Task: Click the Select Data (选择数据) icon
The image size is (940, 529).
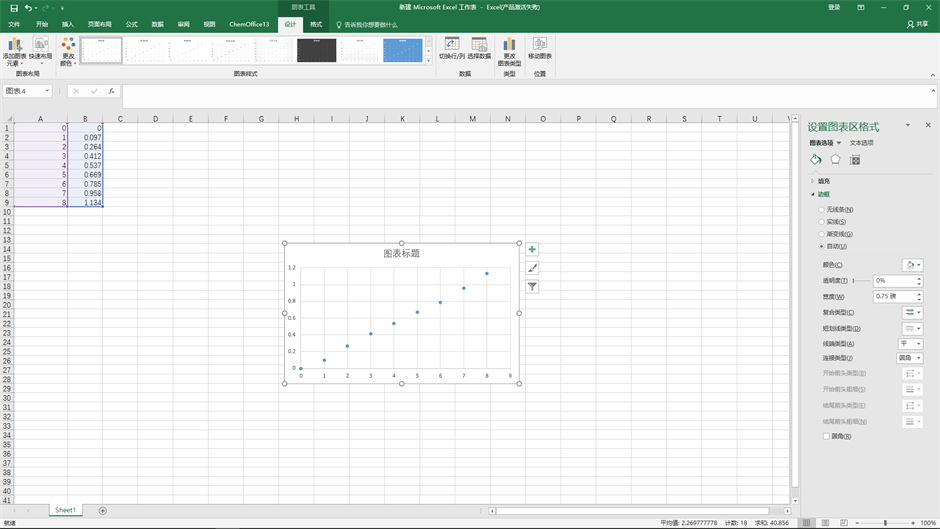Action: click(479, 45)
